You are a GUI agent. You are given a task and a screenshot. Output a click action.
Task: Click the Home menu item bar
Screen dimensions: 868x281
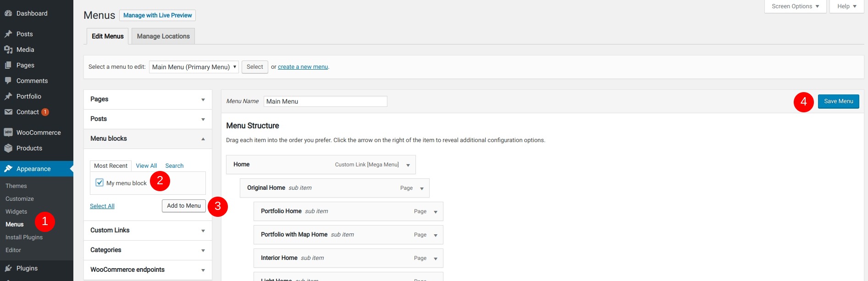[x=321, y=165]
